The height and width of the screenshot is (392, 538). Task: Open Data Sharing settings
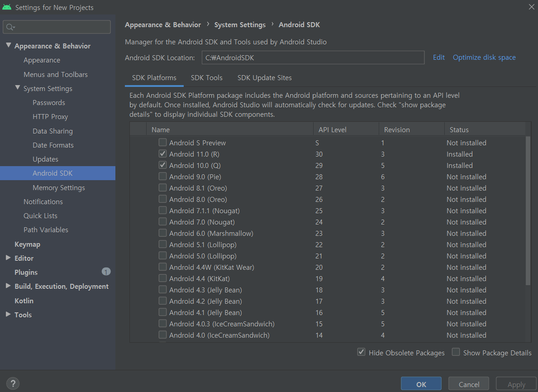[52, 131]
